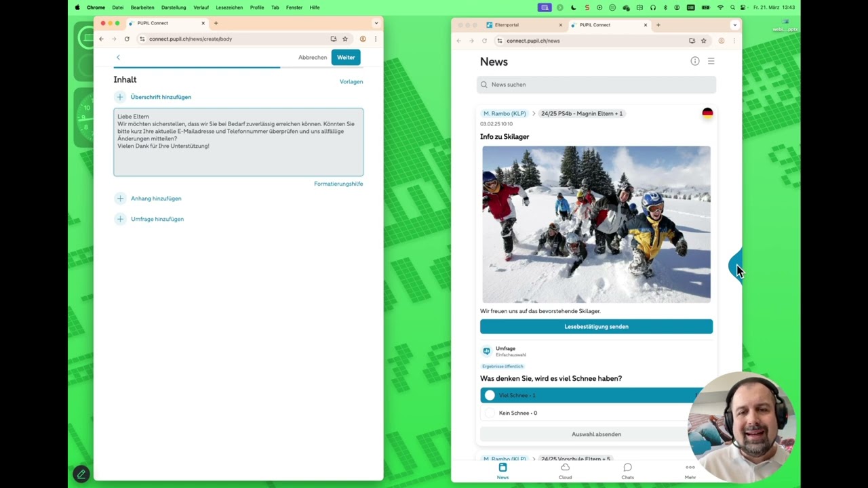Open Formatierungshilfe link

pos(338,184)
